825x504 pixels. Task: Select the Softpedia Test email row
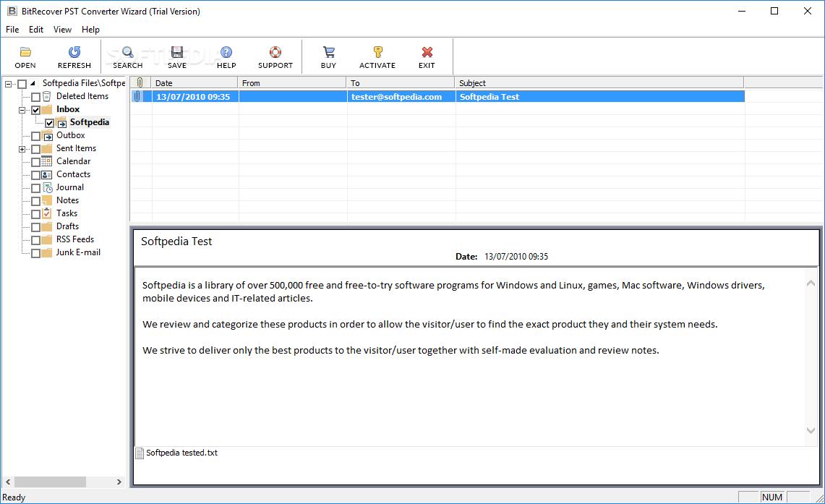pyautogui.click(x=437, y=96)
